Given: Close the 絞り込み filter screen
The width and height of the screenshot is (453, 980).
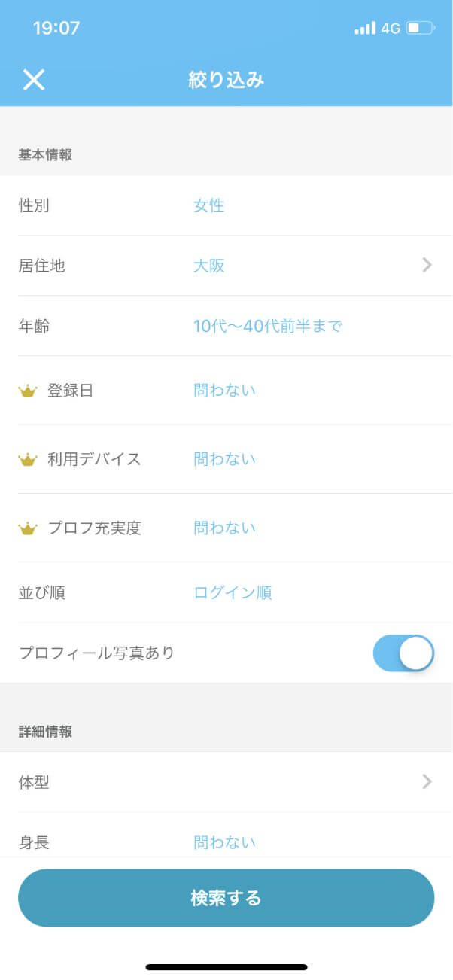Looking at the screenshot, I should pos(34,80).
